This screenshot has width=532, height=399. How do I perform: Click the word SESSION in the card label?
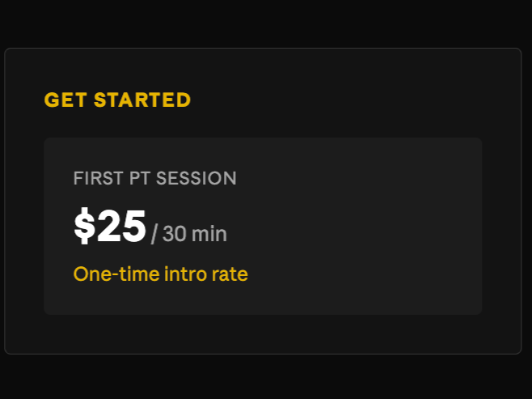click(196, 178)
